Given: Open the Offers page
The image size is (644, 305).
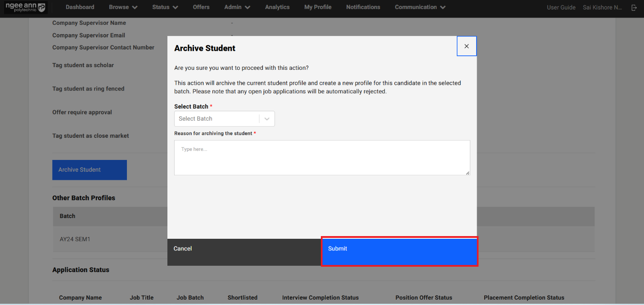Looking at the screenshot, I should point(201,7).
